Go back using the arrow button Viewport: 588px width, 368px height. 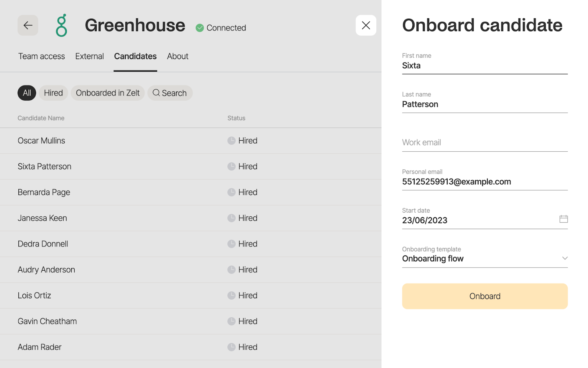tap(28, 25)
